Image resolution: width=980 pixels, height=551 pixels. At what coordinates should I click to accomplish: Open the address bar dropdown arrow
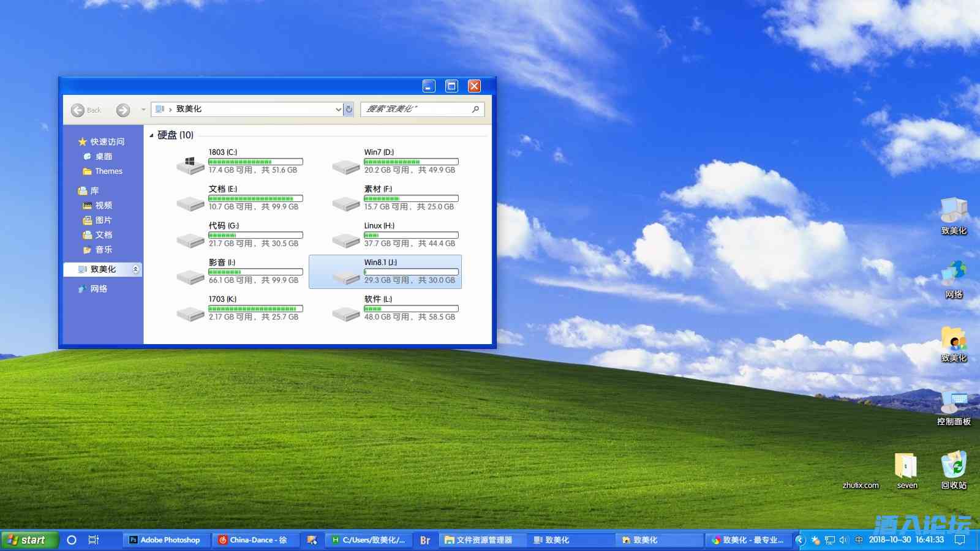pyautogui.click(x=339, y=110)
